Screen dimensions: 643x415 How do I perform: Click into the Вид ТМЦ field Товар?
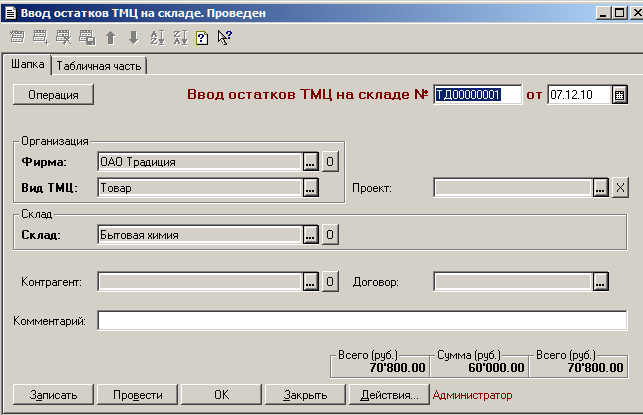click(200, 188)
